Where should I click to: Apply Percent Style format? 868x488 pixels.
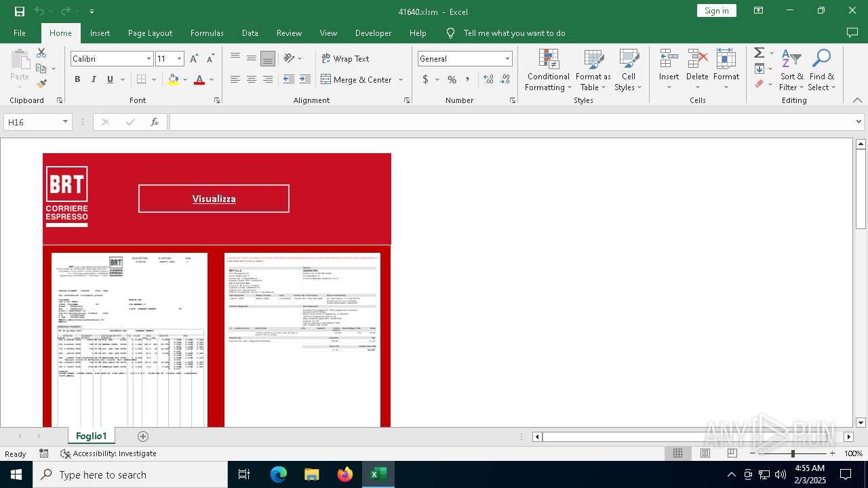(452, 79)
